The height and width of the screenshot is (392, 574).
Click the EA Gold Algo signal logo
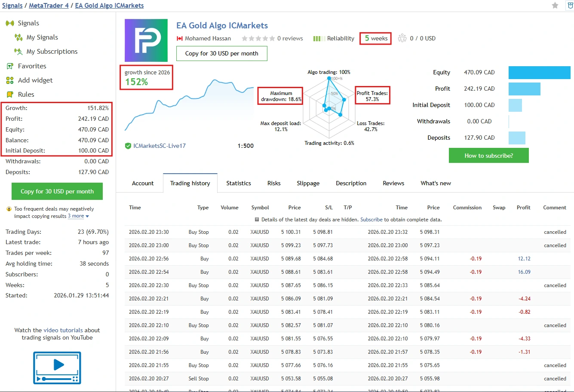point(146,40)
